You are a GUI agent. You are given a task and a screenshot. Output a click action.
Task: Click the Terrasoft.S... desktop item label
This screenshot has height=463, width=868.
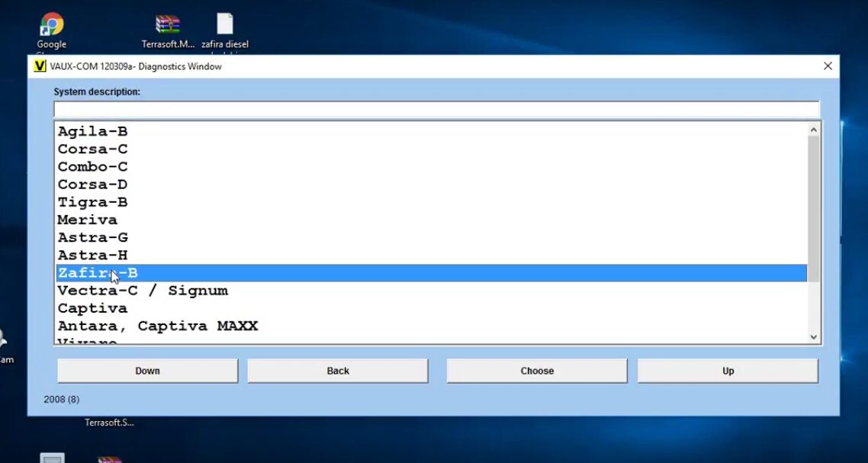point(109,423)
